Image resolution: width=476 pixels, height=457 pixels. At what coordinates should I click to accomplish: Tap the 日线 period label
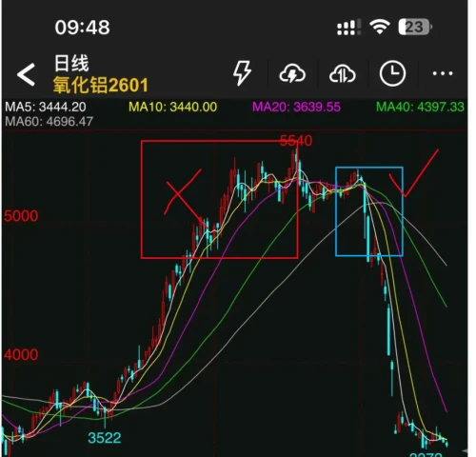(x=71, y=63)
